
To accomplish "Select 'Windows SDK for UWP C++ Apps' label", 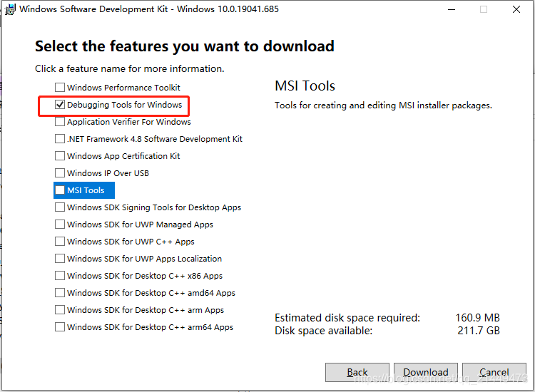I will pyautogui.click(x=131, y=242).
